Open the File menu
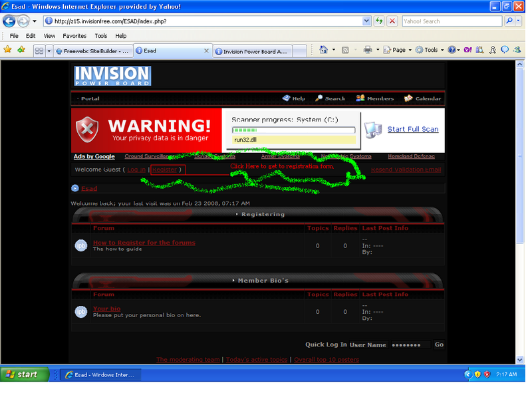Image resolution: width=532 pixels, height=399 pixels. point(14,36)
